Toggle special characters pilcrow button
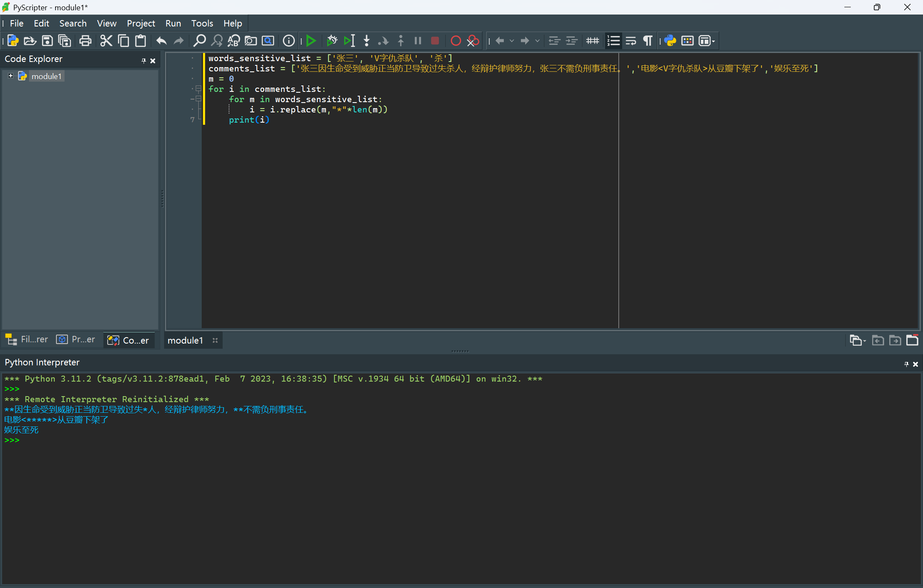This screenshot has width=923, height=588. [648, 41]
